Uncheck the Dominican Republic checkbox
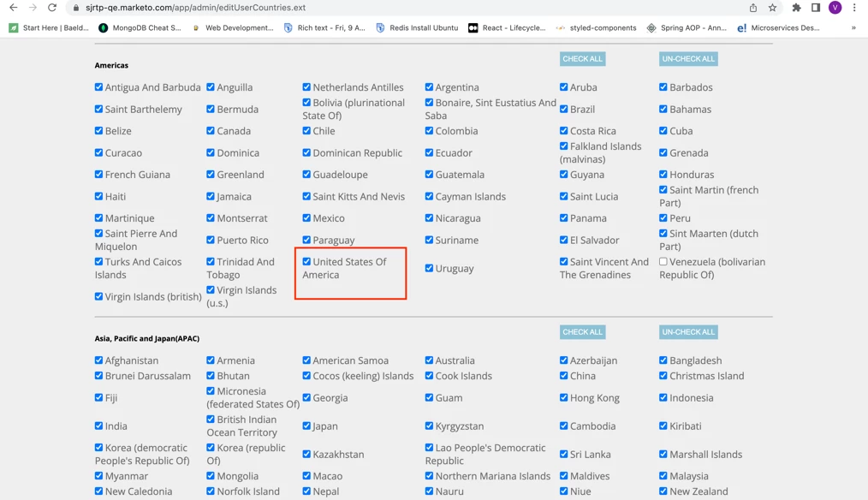The height and width of the screenshot is (500, 868). click(x=306, y=152)
